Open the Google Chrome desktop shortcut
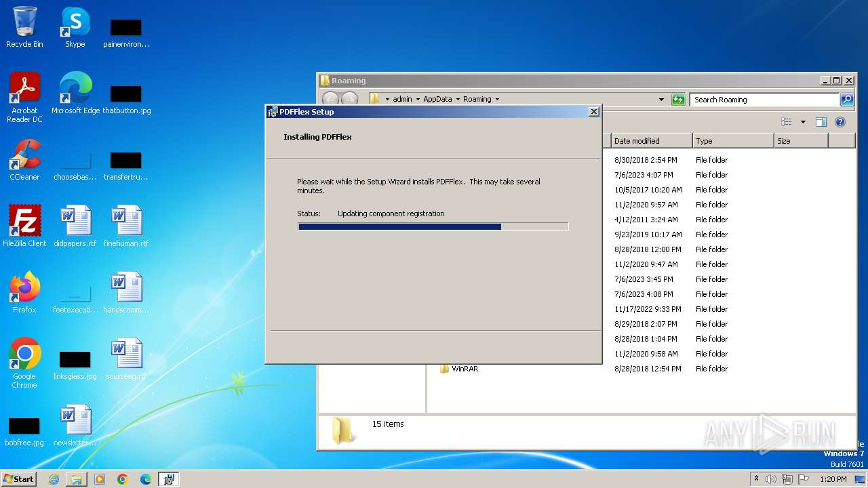Screen dimensions: 868x488 click(24, 363)
